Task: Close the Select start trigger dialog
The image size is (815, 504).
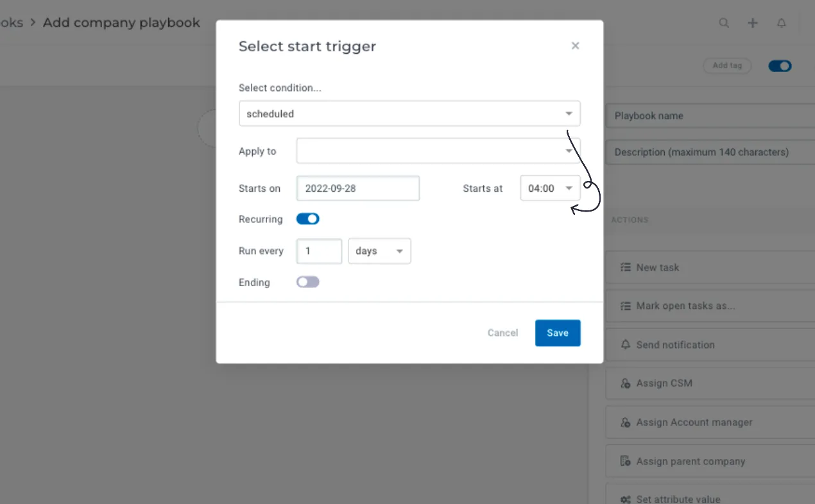Action: pos(575,46)
